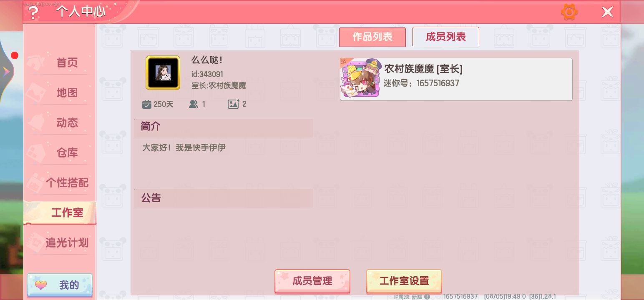Screen dimensions: 644x300
Task: Click the picture works count icon
Action: click(233, 104)
